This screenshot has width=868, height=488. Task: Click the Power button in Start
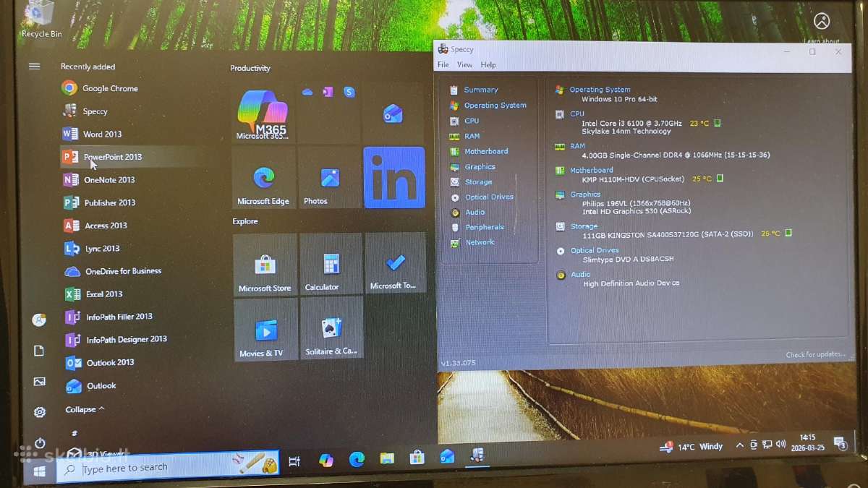click(40, 442)
